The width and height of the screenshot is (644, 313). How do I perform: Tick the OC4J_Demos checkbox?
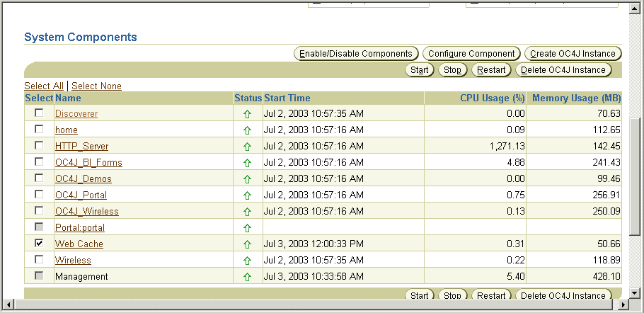click(39, 178)
